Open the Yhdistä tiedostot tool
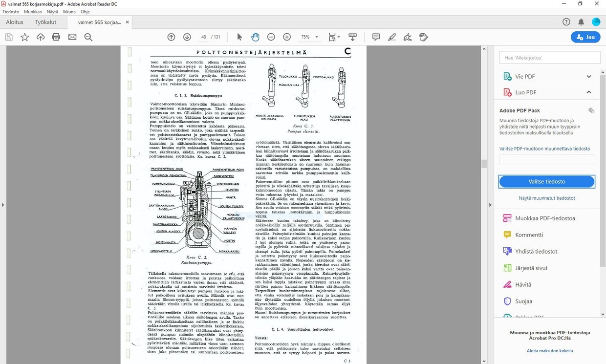The height and width of the screenshot is (364, 606). [536, 252]
